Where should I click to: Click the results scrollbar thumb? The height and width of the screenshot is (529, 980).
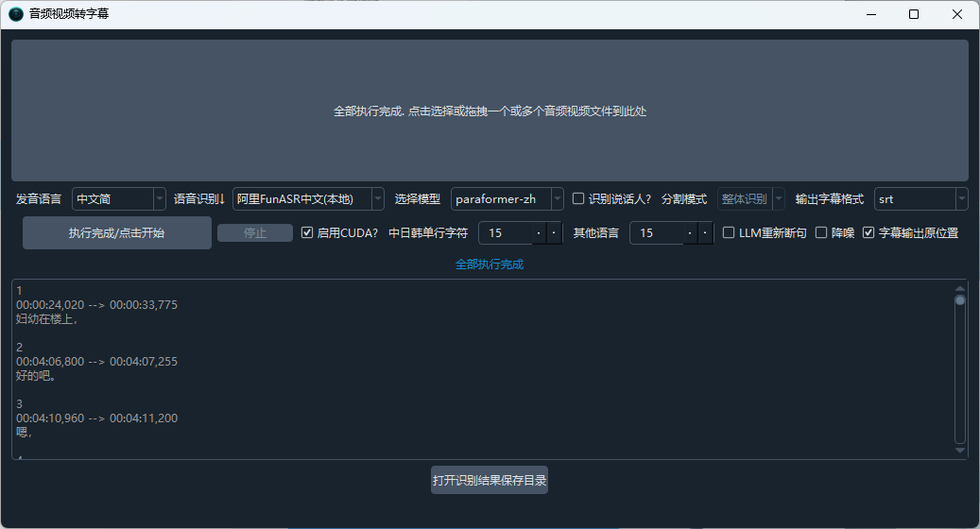coord(960,300)
